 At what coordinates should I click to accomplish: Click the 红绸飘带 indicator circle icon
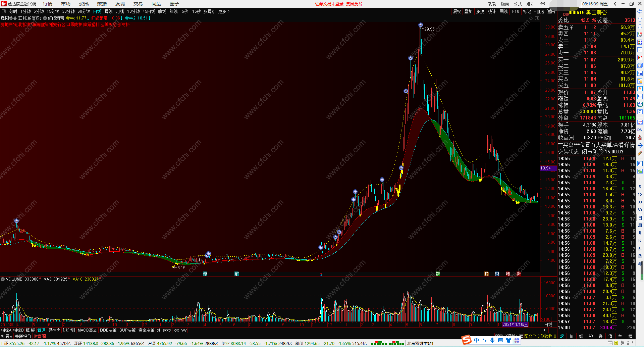(45, 18)
